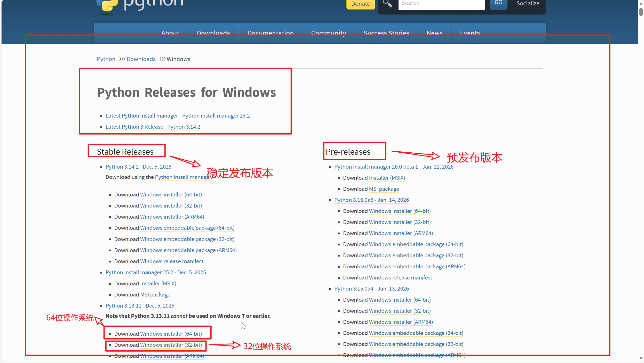Open Latest Python 3 Release 3.14.2 link
Screen dimensions: 644x363
click(153, 127)
